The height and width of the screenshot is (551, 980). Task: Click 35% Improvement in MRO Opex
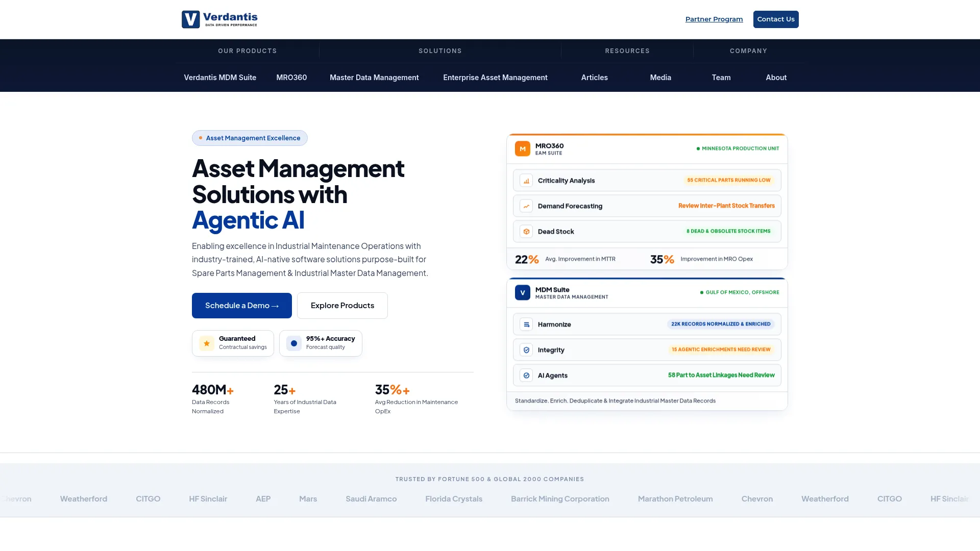(x=701, y=259)
